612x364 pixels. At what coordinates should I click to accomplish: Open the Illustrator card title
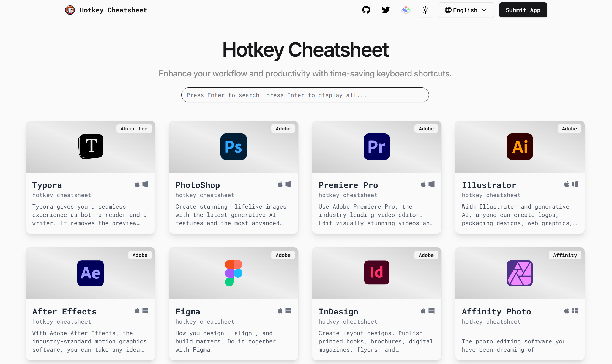[x=489, y=185]
